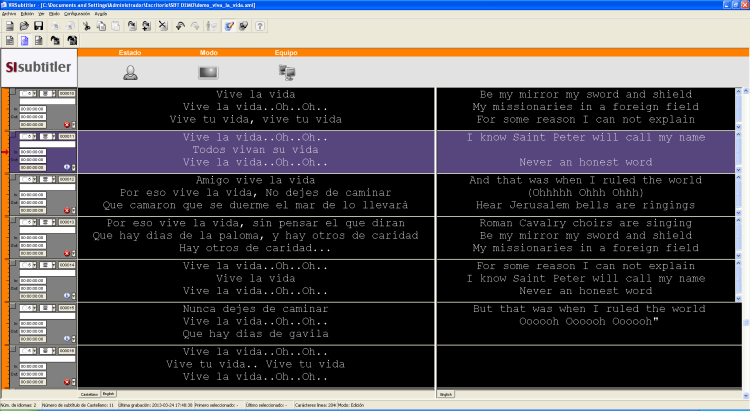The height and width of the screenshot is (411, 750).
Task: Click the Estado user status icon
Action: click(130, 72)
